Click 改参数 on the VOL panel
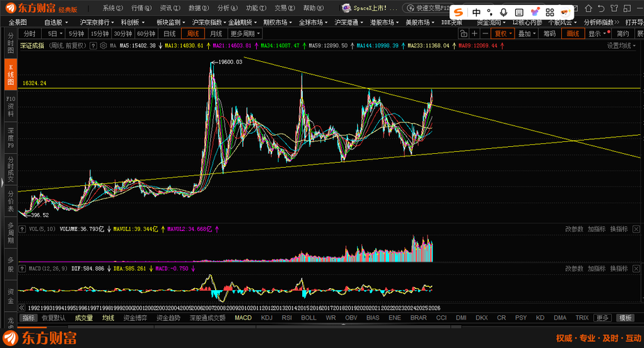644x348 pixels. pos(574,229)
